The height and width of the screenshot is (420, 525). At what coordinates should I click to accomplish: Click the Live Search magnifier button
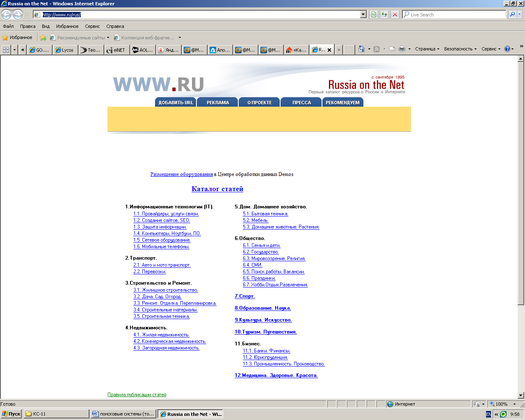[x=512, y=14]
